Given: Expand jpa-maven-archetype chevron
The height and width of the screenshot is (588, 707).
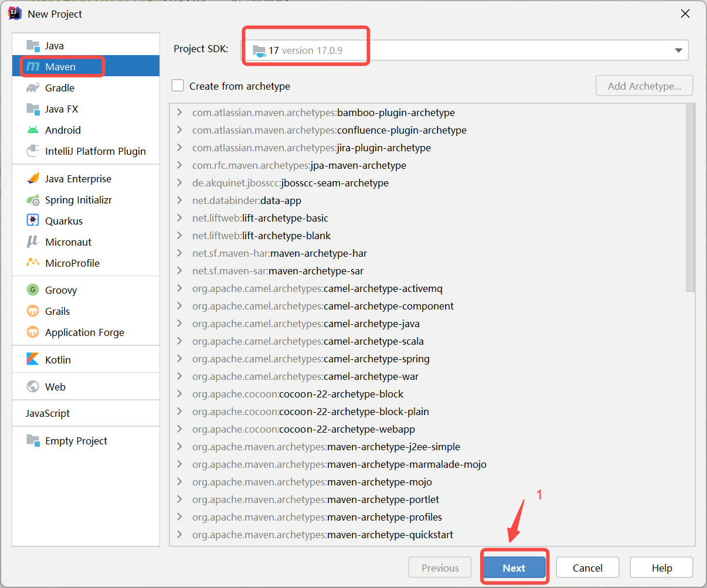Looking at the screenshot, I should (180, 165).
